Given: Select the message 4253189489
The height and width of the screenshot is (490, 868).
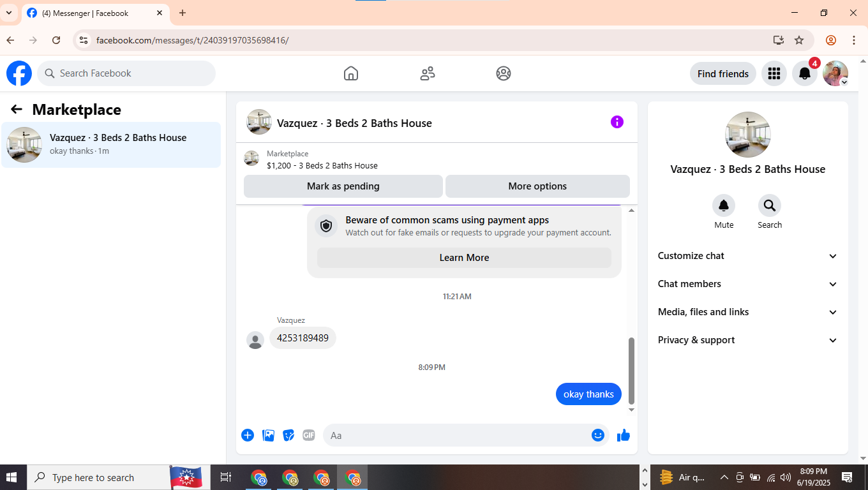Looking at the screenshot, I should coord(303,338).
